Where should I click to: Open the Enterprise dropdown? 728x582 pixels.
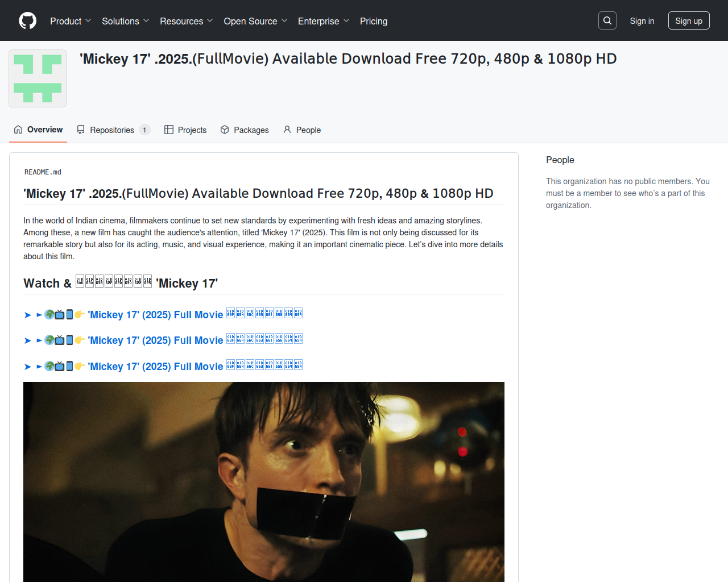[x=324, y=21]
